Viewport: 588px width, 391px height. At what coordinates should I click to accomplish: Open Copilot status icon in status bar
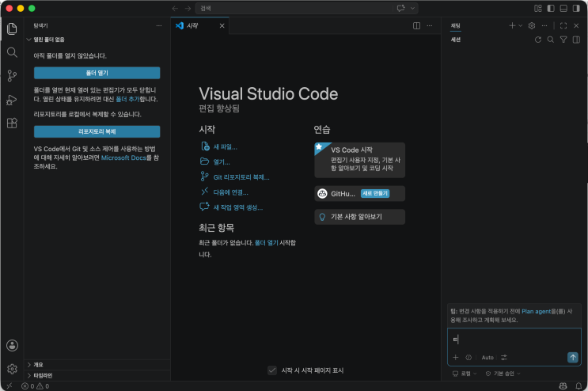click(563, 385)
